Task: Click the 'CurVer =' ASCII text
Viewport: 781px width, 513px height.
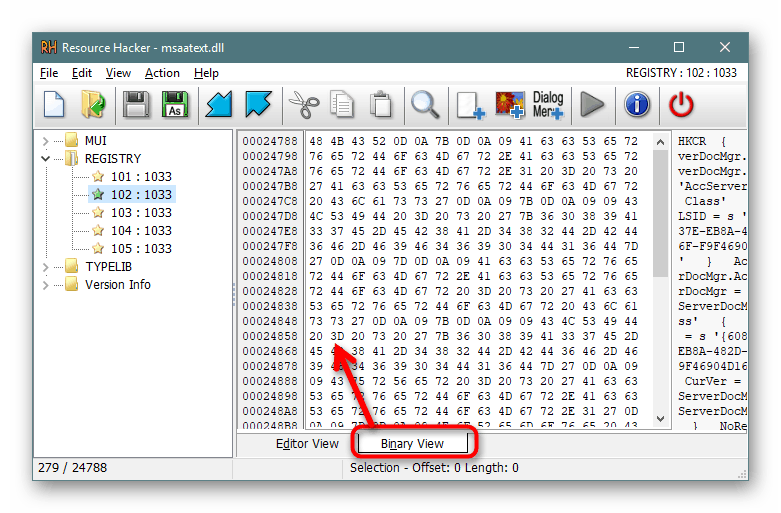Action: 713,381
